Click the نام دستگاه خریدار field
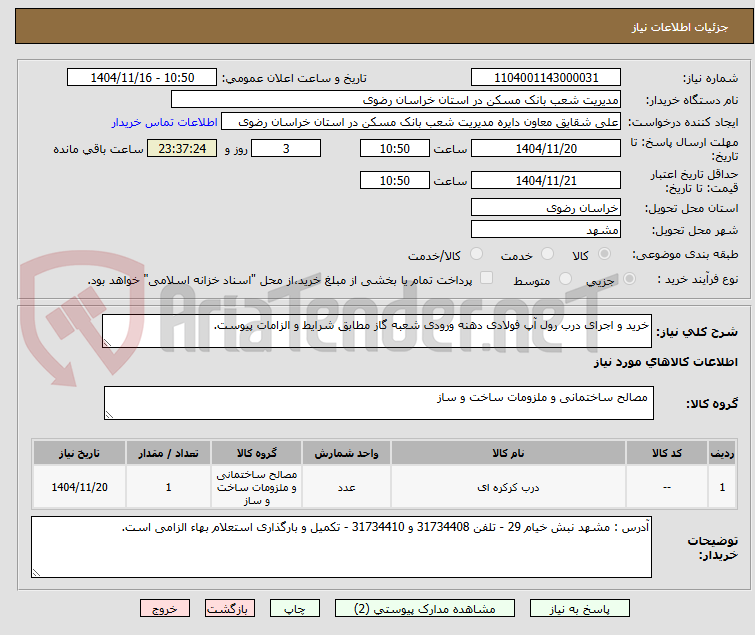Image resolution: width=755 pixels, height=635 pixels. (396, 100)
